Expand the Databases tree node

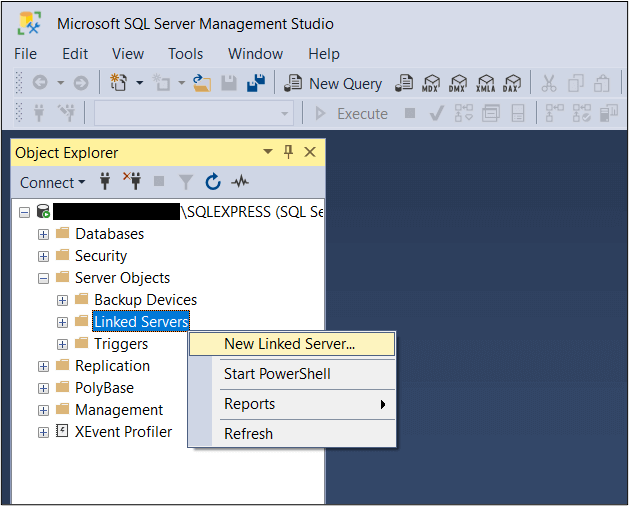pos(43,234)
